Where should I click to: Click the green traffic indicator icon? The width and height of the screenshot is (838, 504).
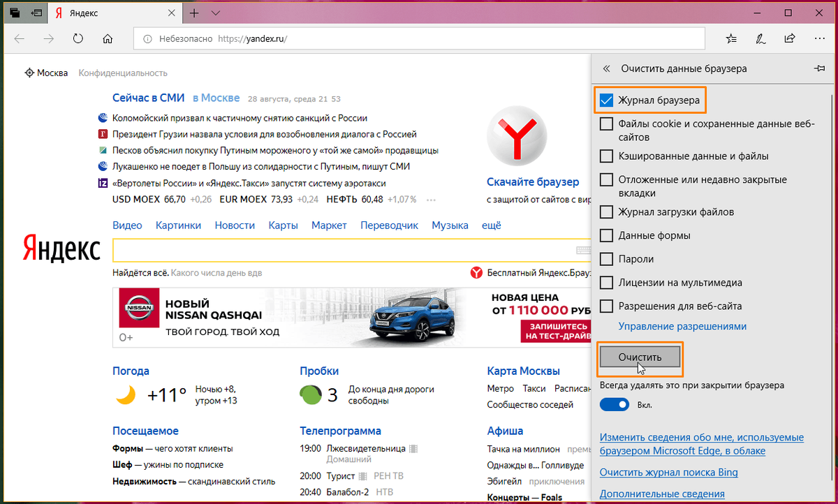click(311, 395)
